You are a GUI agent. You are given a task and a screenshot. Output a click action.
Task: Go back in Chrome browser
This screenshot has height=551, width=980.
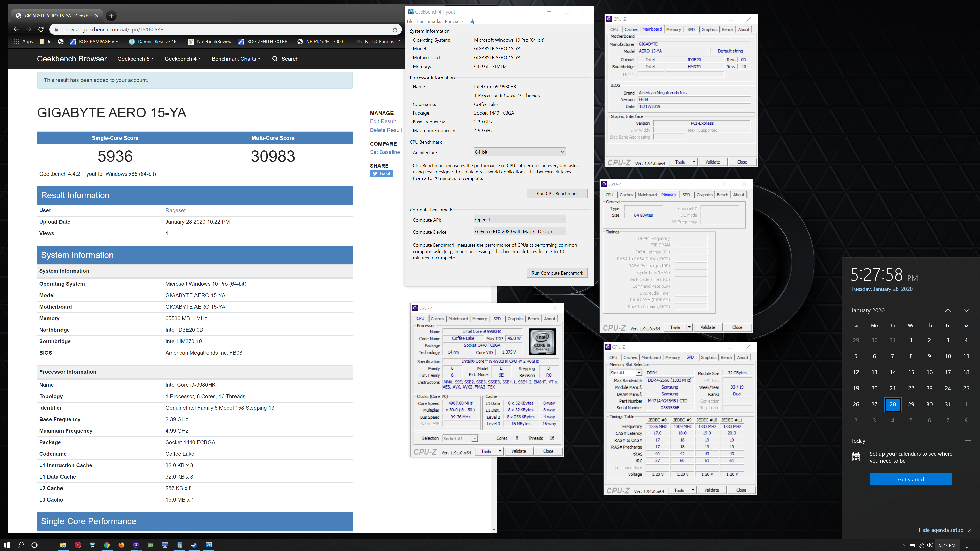(x=16, y=29)
